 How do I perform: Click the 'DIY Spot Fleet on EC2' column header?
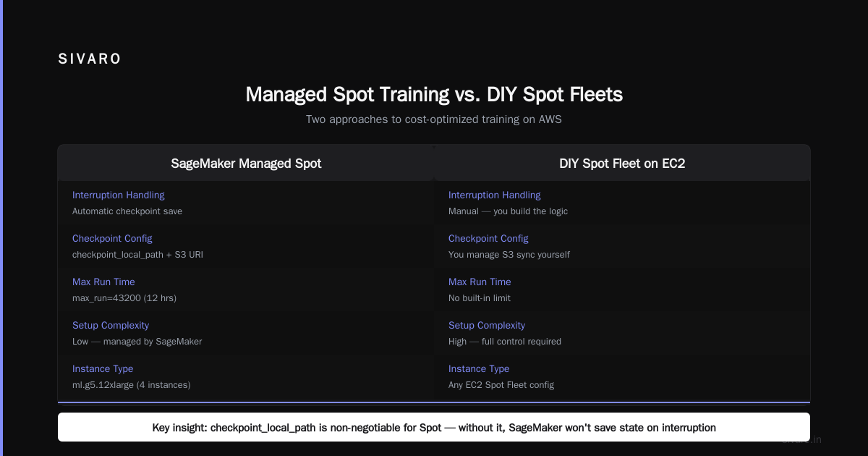[622, 164]
